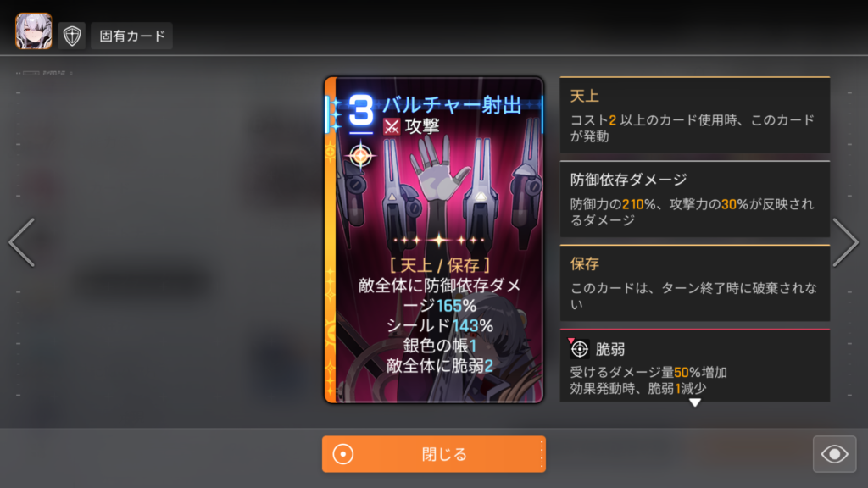Go to next card with right arrow
Image resolution: width=868 pixels, height=488 pixels.
pos(845,242)
